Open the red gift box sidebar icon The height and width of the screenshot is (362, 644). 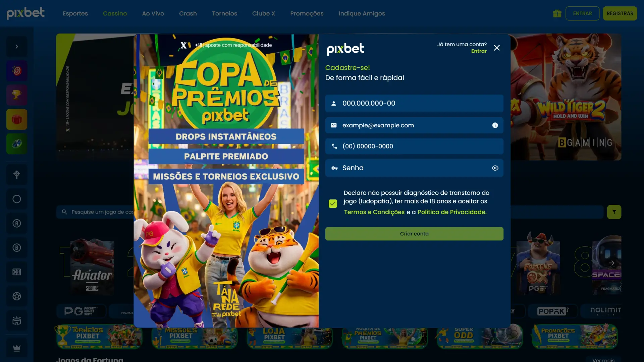(x=17, y=119)
